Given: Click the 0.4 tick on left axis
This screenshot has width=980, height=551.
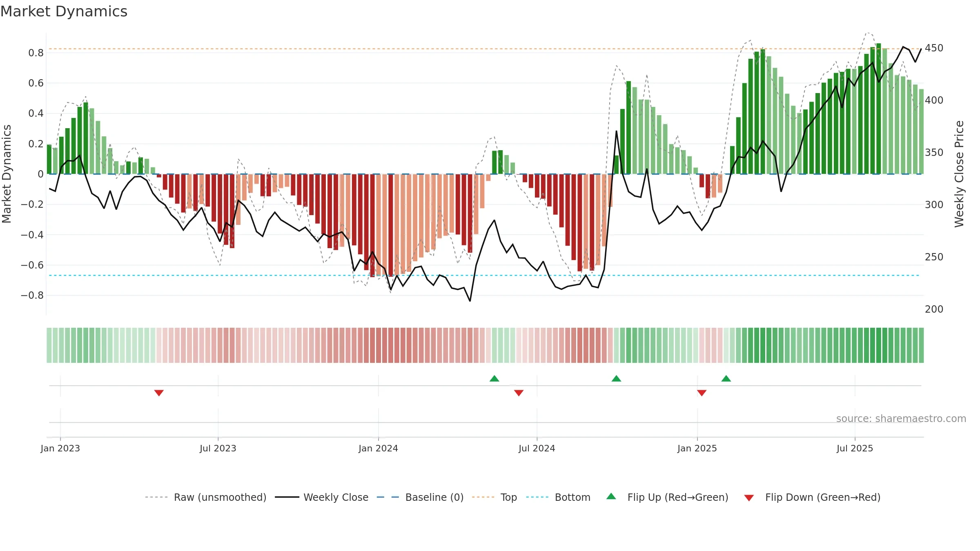Looking at the screenshot, I should [x=36, y=113].
